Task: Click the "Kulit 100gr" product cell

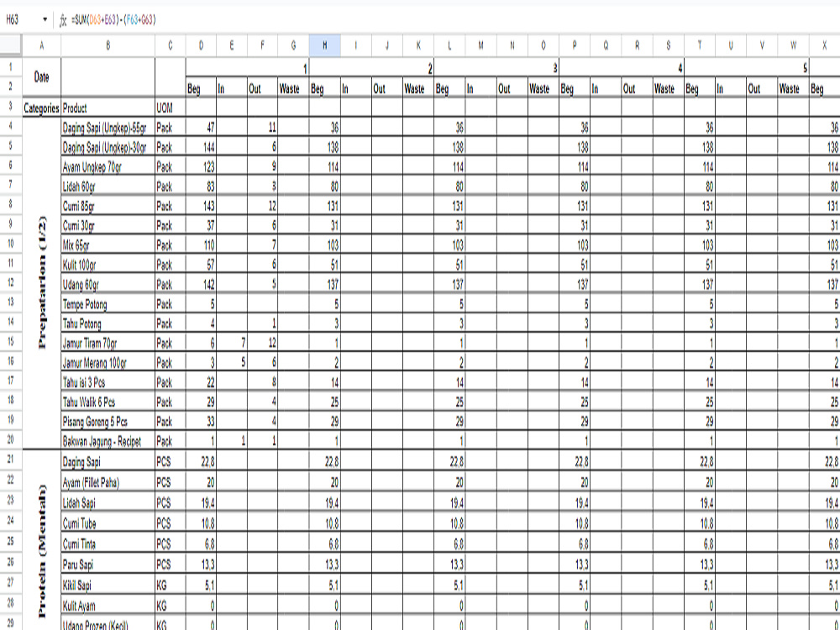Action: (x=108, y=265)
